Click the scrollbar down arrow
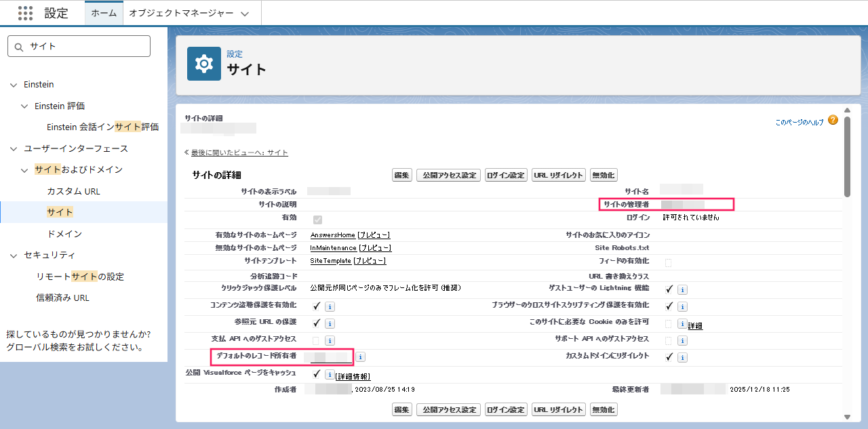Image resolution: width=868 pixels, height=429 pixels. point(847,417)
